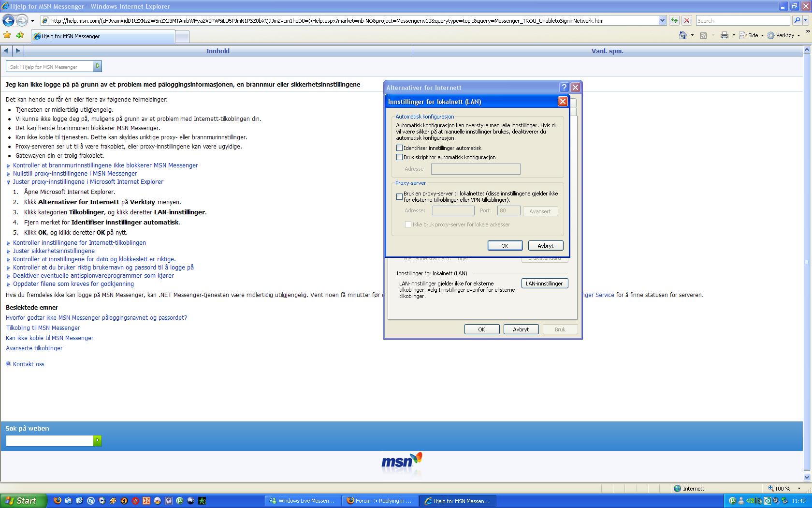Go forward with IE forward arrow

point(22,20)
